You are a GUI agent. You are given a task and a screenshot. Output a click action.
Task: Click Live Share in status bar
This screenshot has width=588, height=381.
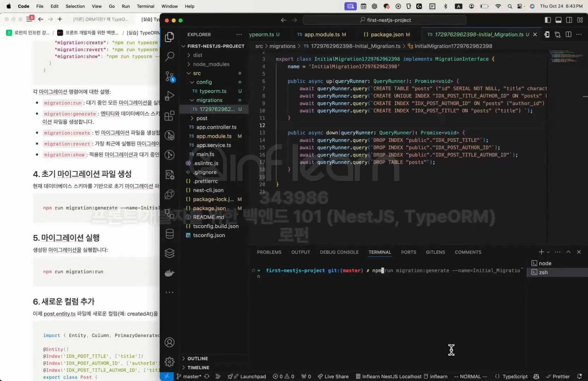[333, 376]
